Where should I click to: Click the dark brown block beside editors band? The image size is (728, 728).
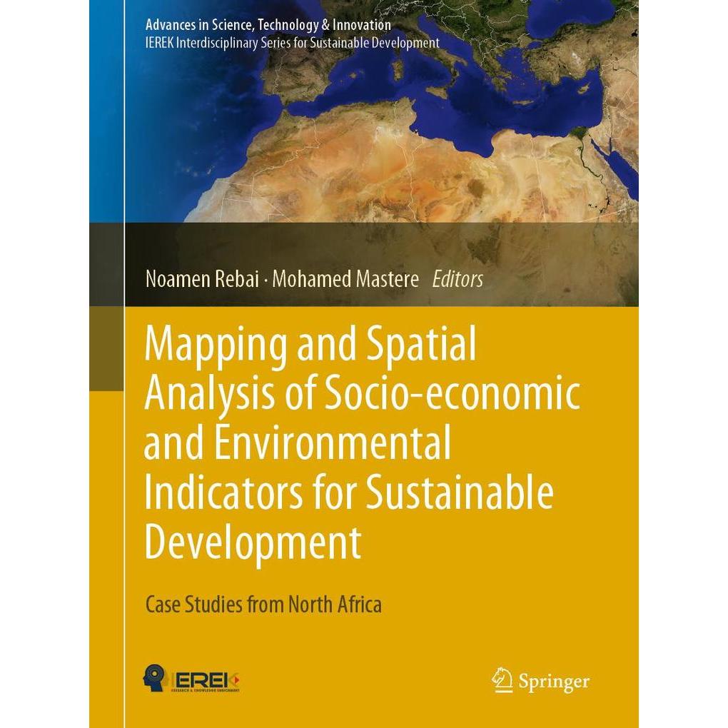click(x=106, y=264)
